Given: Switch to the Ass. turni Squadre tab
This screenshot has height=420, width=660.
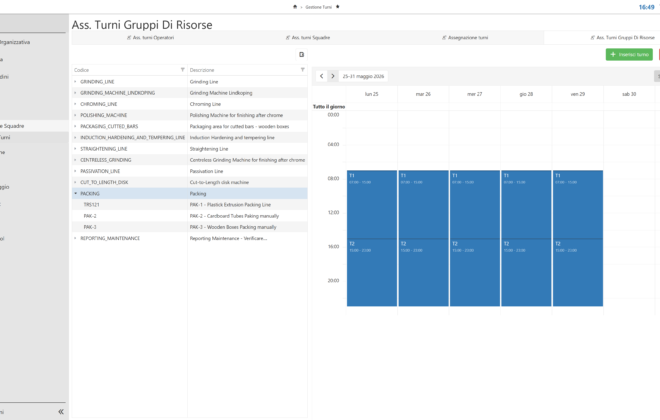Looking at the screenshot, I should pyautogui.click(x=308, y=37).
